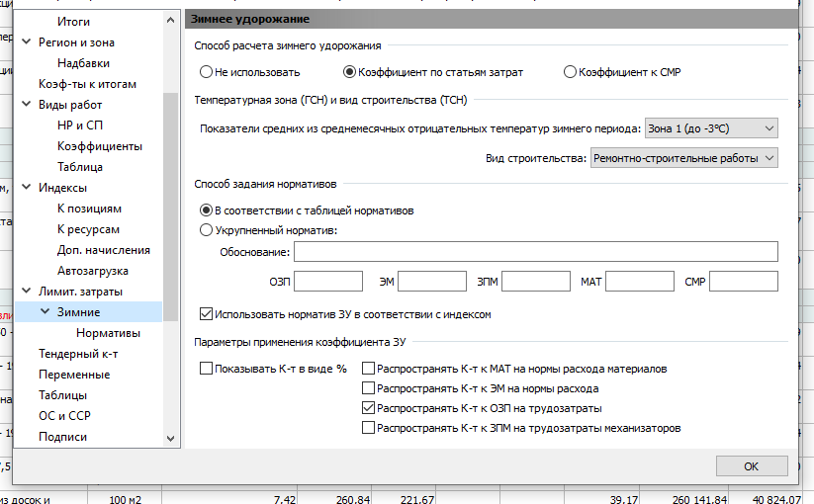Open the temperature zone 'Зона 1 (до -3°C)' dropdown
Screen dimensions: 814x504
click(711, 128)
